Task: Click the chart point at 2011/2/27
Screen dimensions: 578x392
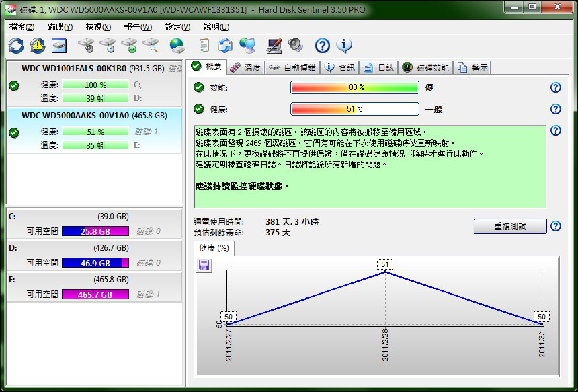Action: (x=229, y=324)
